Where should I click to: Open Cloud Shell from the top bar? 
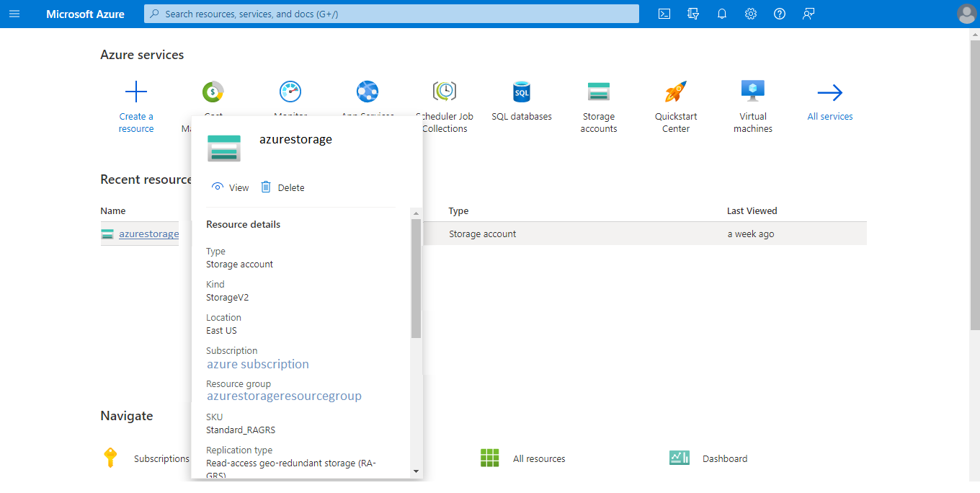tap(664, 14)
